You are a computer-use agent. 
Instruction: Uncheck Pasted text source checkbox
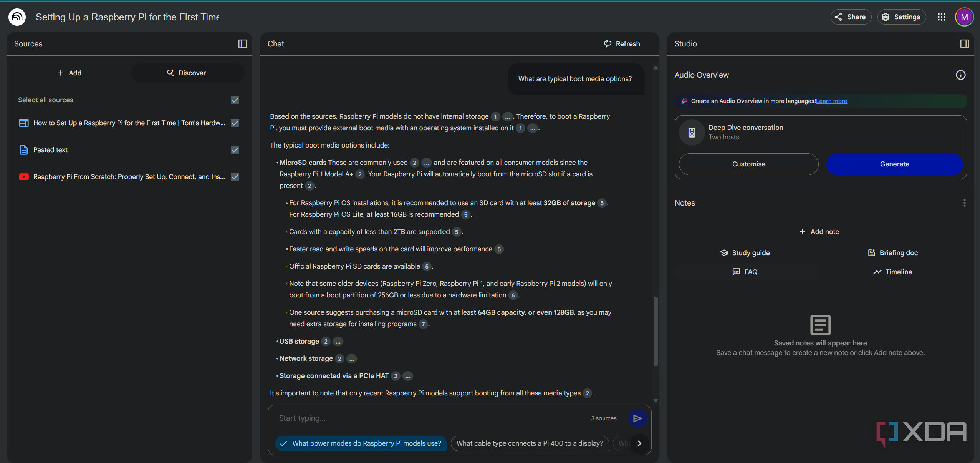click(x=235, y=150)
